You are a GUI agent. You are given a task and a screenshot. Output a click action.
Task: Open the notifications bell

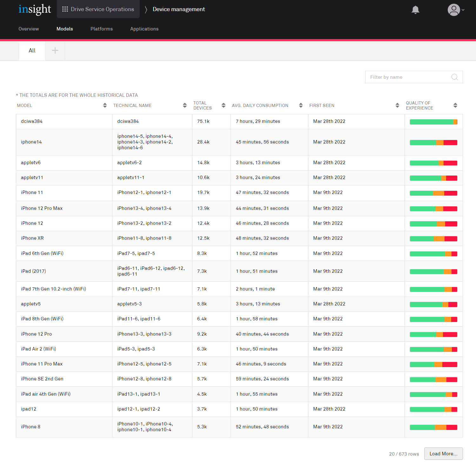click(415, 10)
